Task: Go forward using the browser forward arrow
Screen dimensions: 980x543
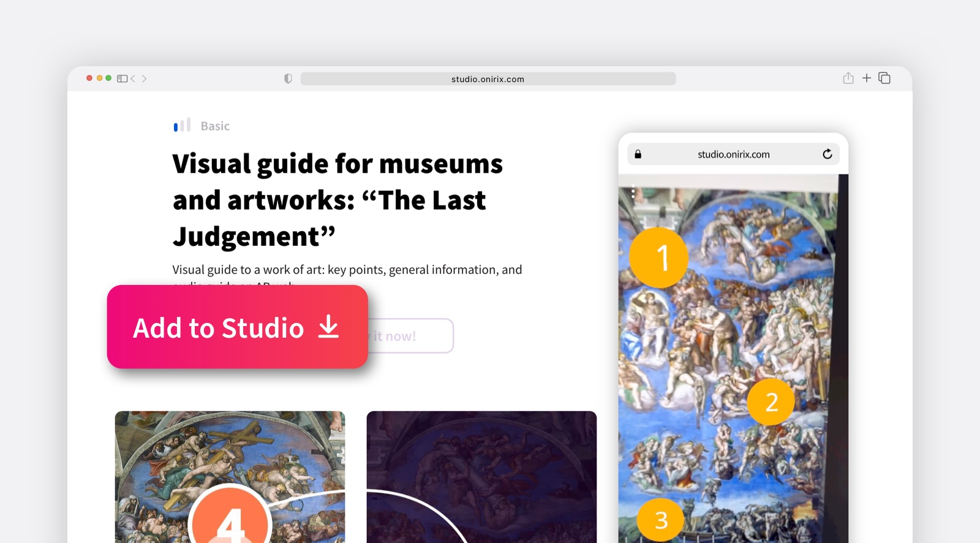Action: [145, 78]
